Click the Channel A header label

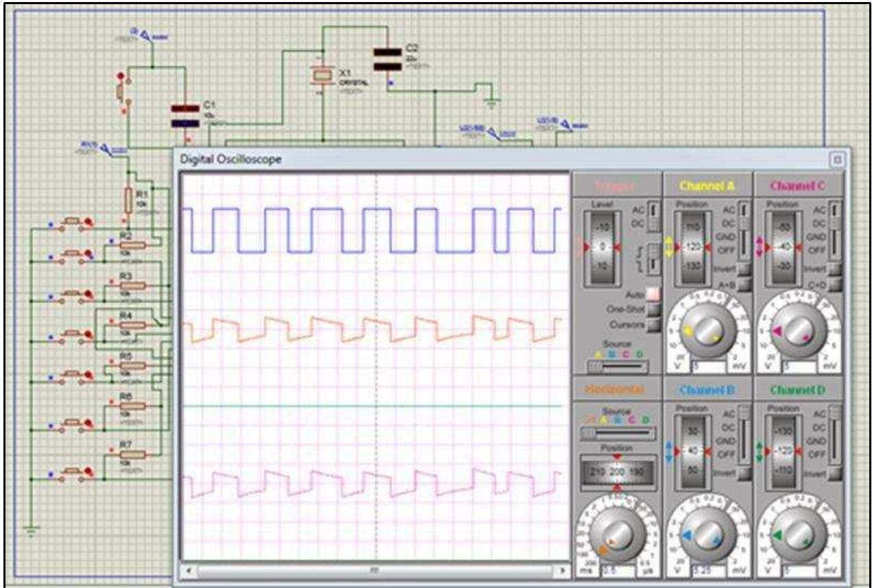[707, 186]
